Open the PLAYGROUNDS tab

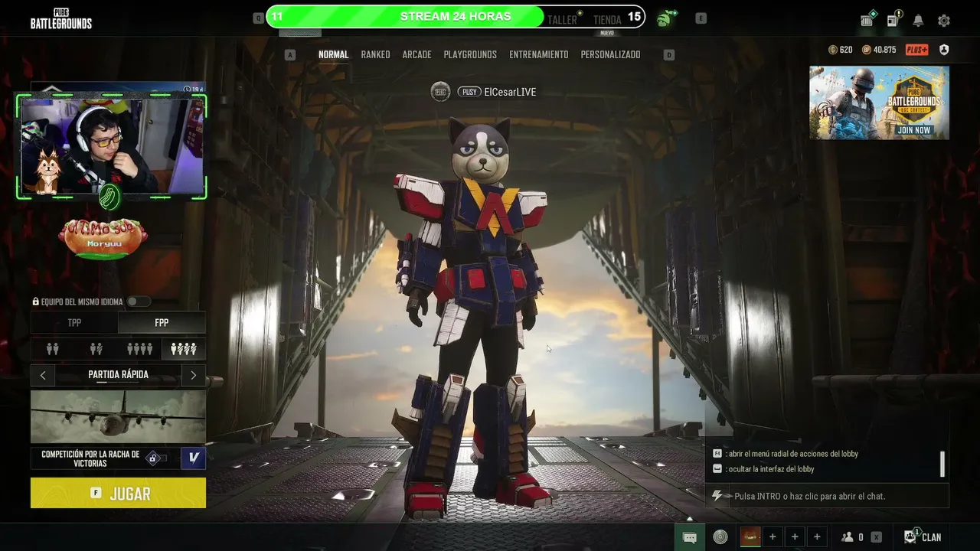(470, 54)
